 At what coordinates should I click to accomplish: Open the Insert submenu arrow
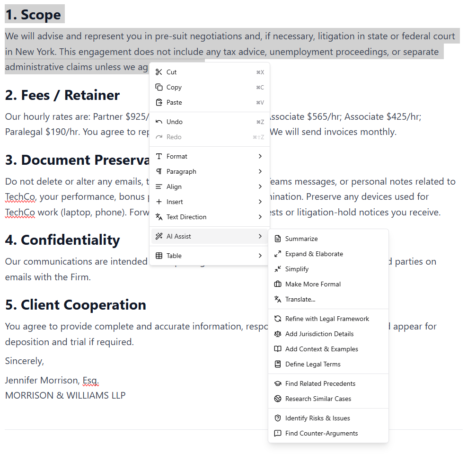260,202
